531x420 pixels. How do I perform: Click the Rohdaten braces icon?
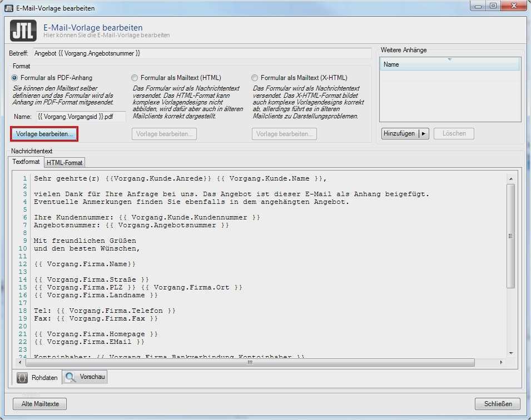(x=22, y=378)
